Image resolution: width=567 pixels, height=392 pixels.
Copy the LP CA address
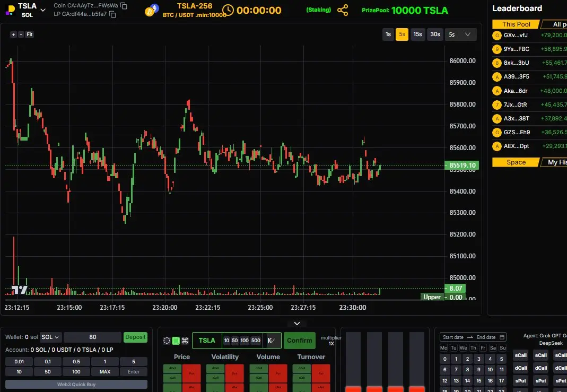[x=113, y=14]
